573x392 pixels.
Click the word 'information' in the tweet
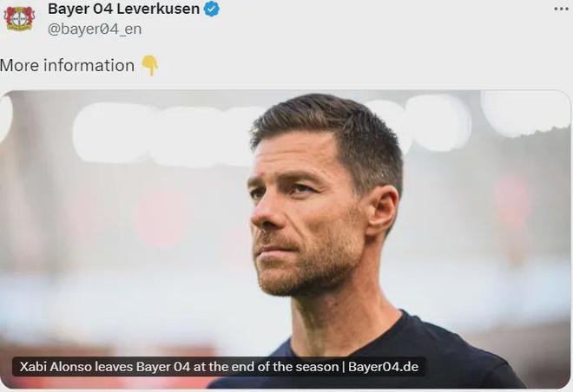click(x=89, y=66)
